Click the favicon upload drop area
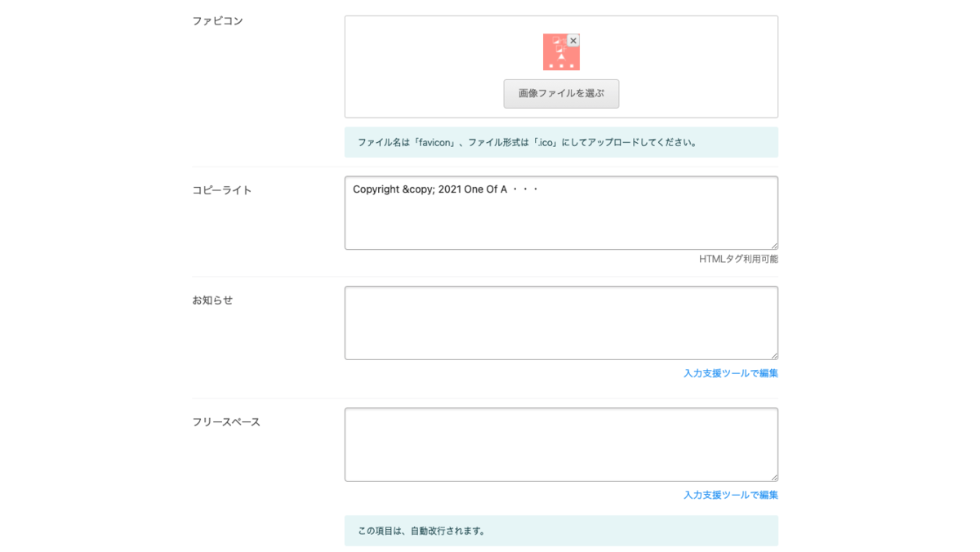 (425, 66)
